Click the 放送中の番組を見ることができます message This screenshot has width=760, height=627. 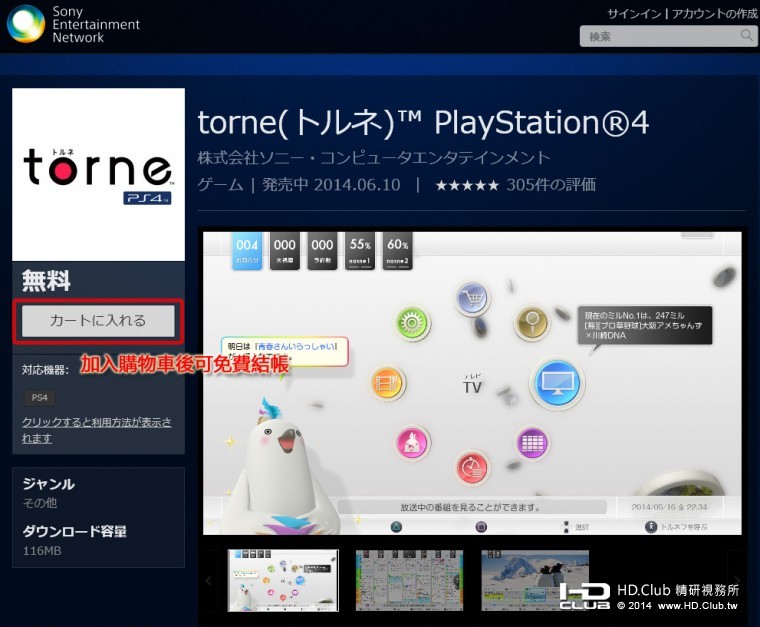(x=471, y=507)
